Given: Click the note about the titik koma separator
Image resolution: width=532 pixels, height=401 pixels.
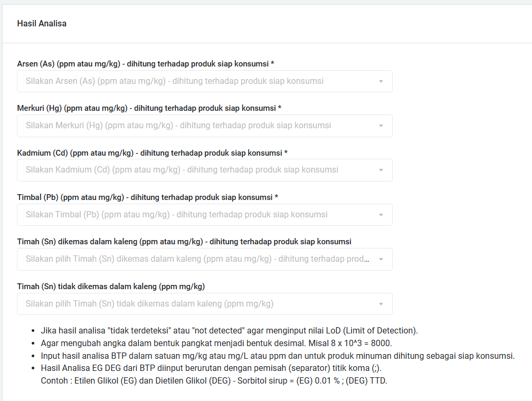Looking at the screenshot, I should click(218, 368).
